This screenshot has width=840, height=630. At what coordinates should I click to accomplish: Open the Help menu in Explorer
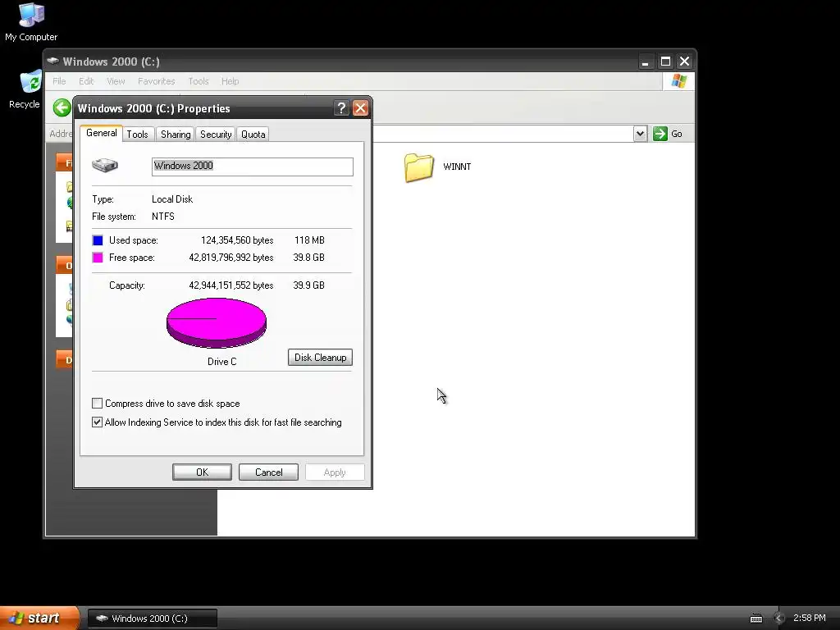[230, 81]
